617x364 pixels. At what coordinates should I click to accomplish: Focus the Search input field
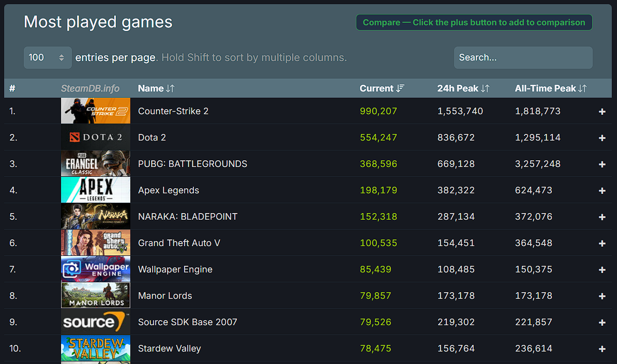[x=523, y=57]
